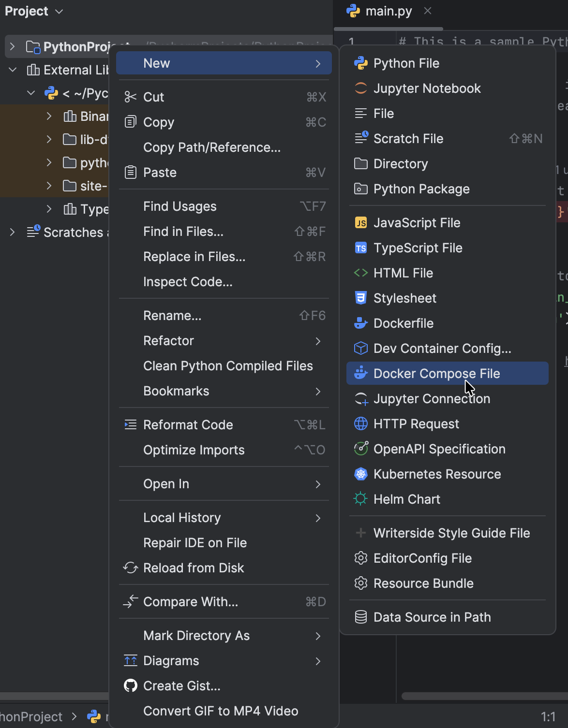Open the Local History submenu
Image resolution: width=568 pixels, height=728 pixels.
pos(224,518)
